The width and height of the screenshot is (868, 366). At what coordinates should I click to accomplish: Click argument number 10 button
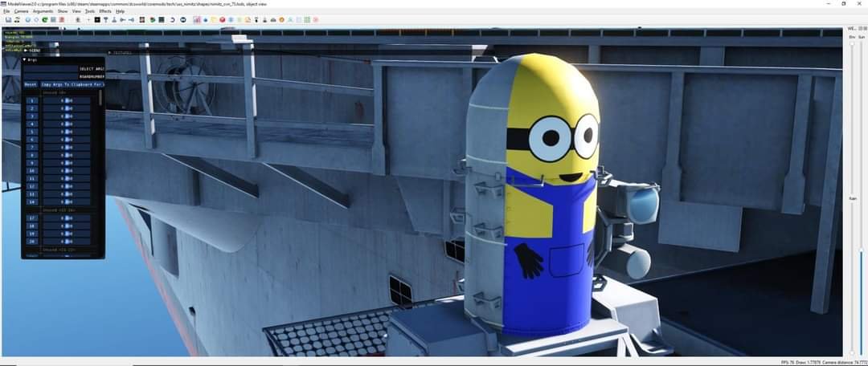click(x=32, y=171)
